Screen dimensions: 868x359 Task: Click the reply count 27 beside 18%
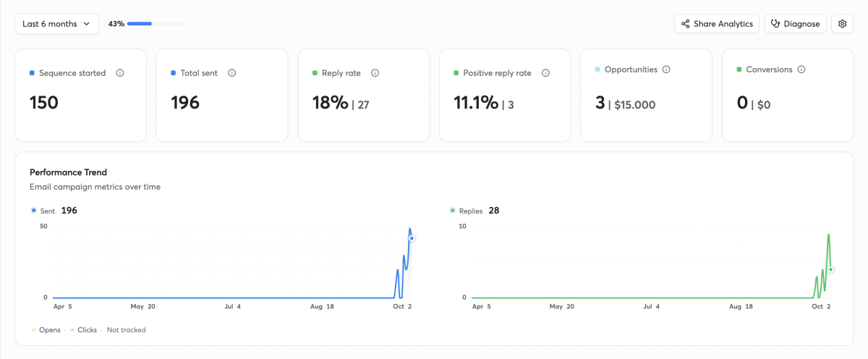point(363,105)
